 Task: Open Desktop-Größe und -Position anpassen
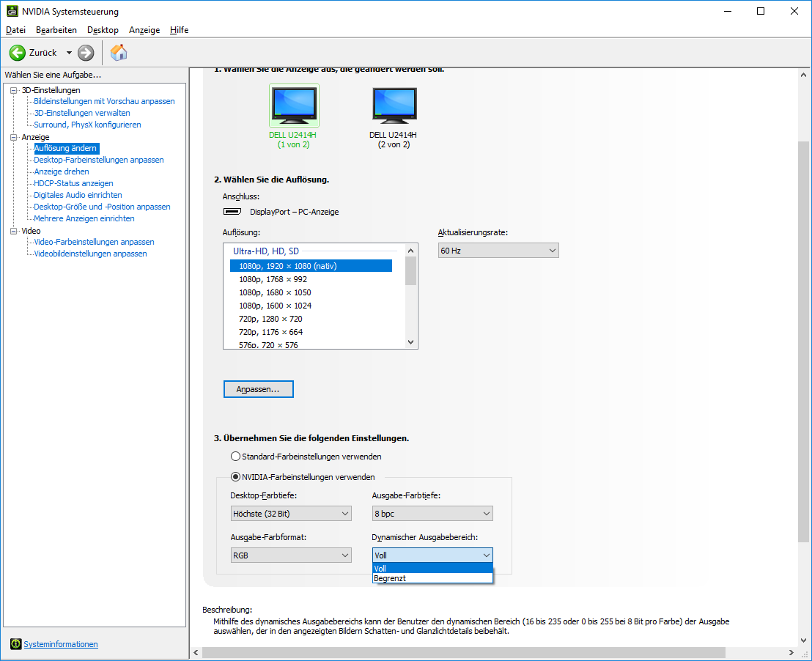[102, 207]
